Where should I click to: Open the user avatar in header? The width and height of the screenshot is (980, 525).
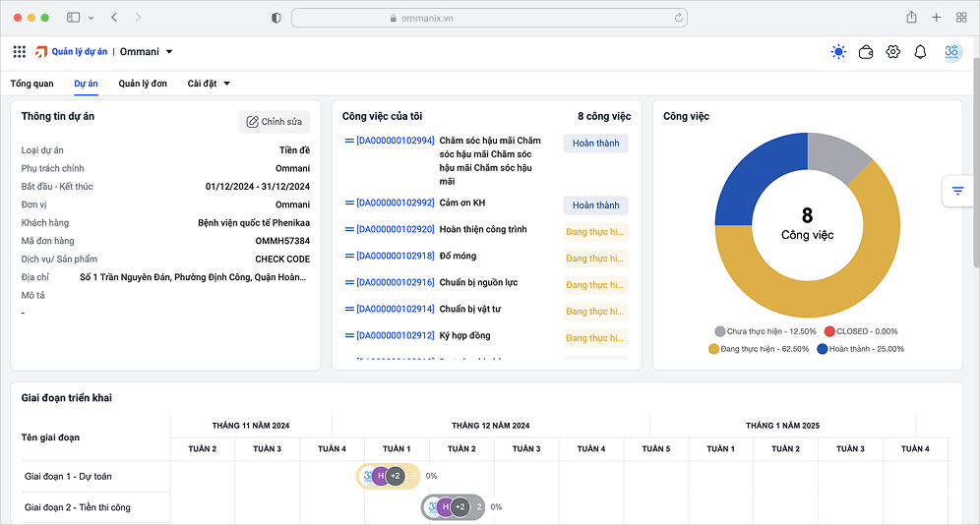tap(951, 52)
